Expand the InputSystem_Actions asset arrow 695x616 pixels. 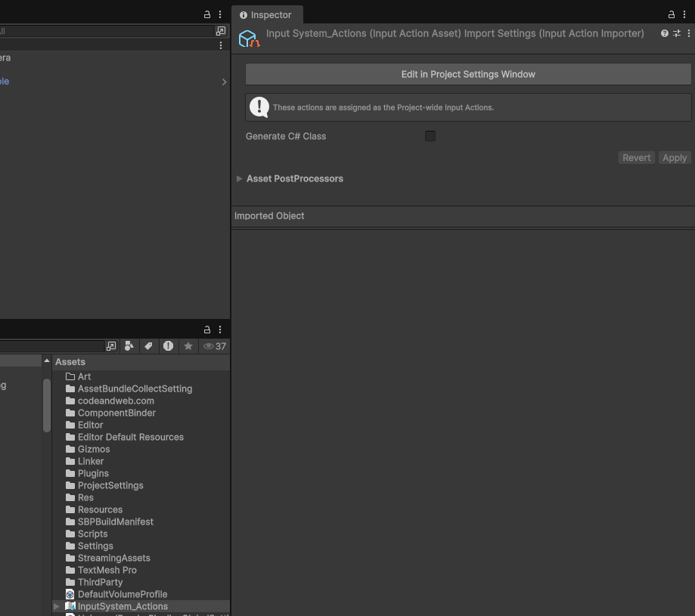coord(57,606)
